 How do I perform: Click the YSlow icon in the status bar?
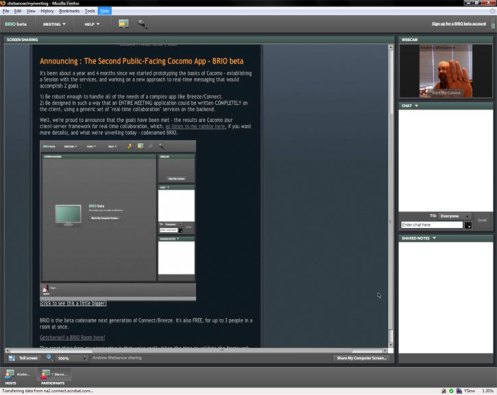460,391
